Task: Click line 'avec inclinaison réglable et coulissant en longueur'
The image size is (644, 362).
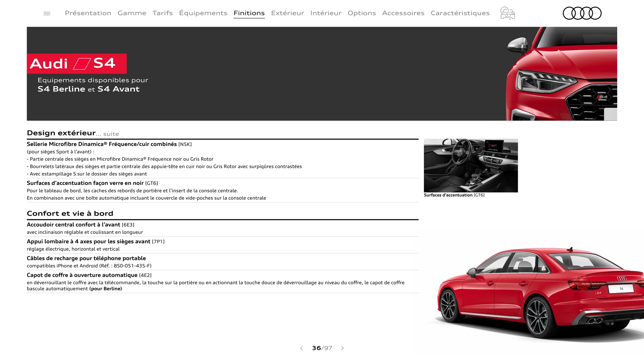Action: pos(85,232)
